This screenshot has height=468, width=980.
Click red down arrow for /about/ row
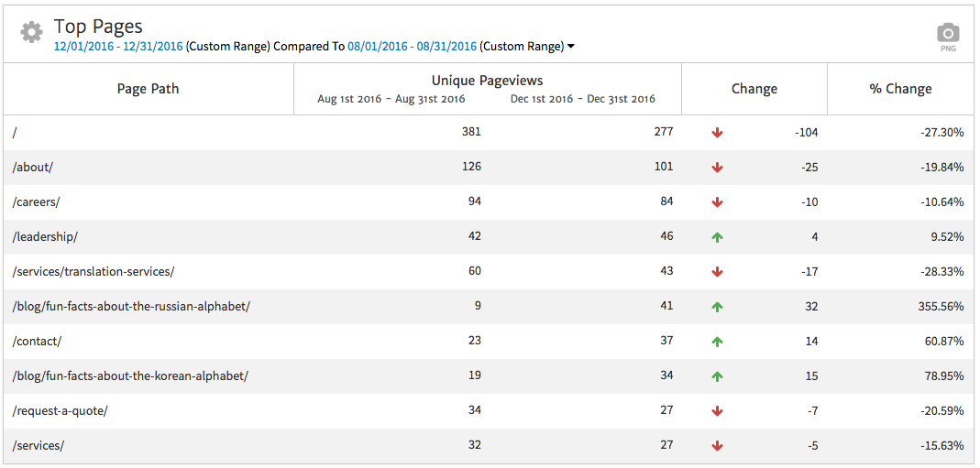coord(717,168)
